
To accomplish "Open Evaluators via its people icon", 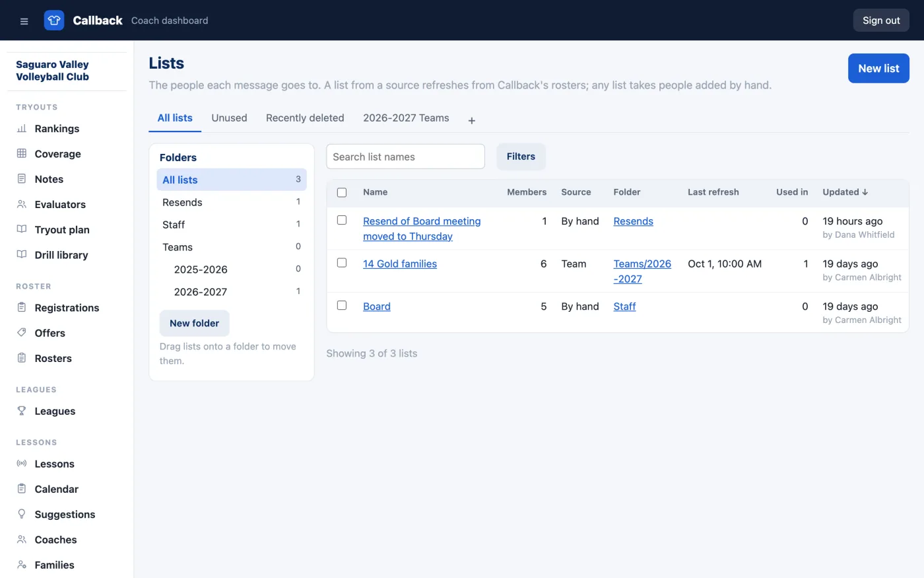I will pyautogui.click(x=22, y=205).
